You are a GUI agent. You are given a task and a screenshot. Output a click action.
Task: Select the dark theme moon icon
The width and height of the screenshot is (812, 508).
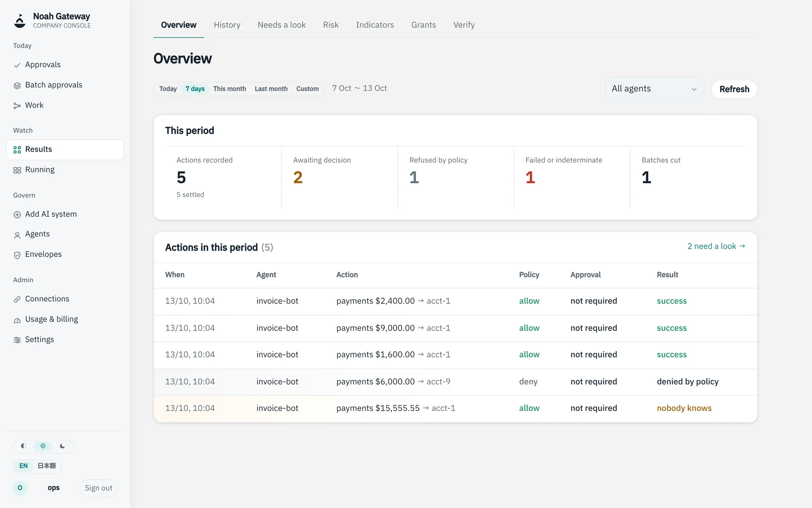(62, 446)
